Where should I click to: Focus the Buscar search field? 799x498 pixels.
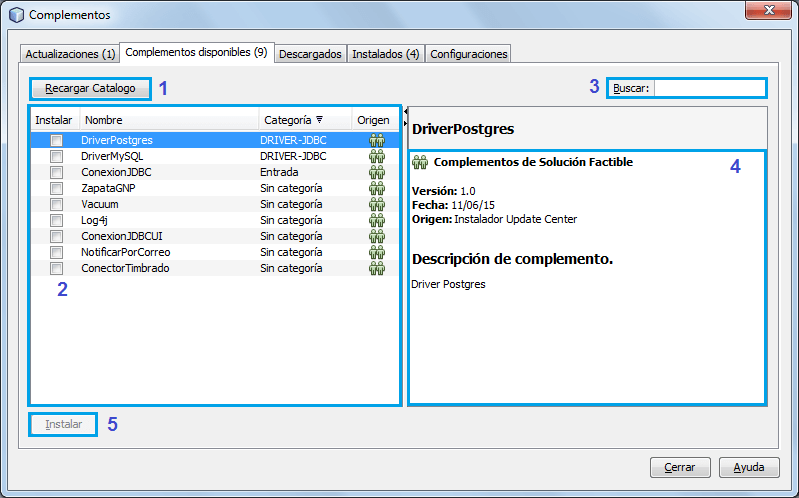point(708,88)
